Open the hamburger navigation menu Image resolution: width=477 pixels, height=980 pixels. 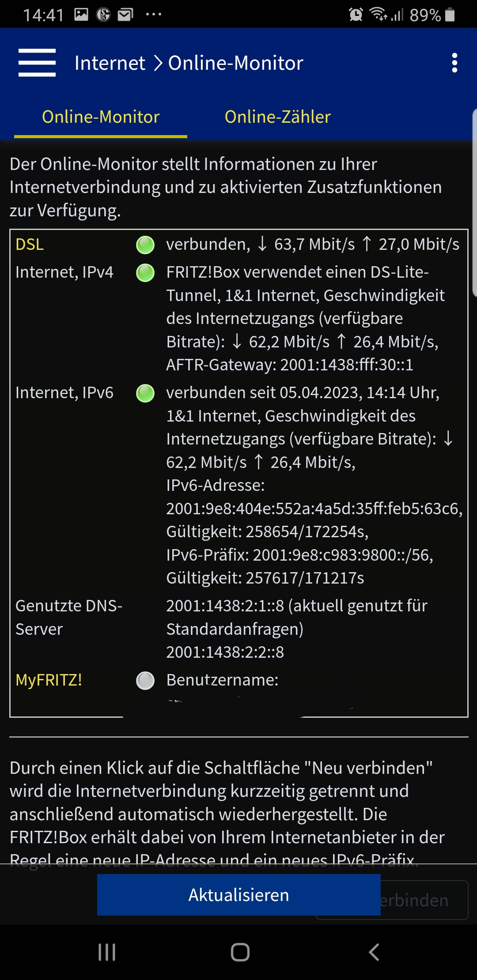tap(37, 63)
